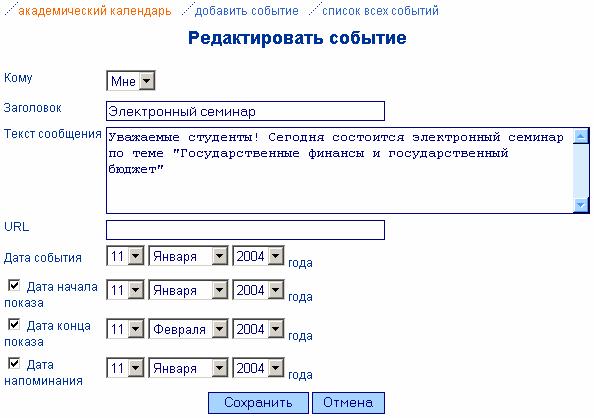Click the Заголовок field with Электронный семинар
Screen dimensions: 594x418
(245, 111)
